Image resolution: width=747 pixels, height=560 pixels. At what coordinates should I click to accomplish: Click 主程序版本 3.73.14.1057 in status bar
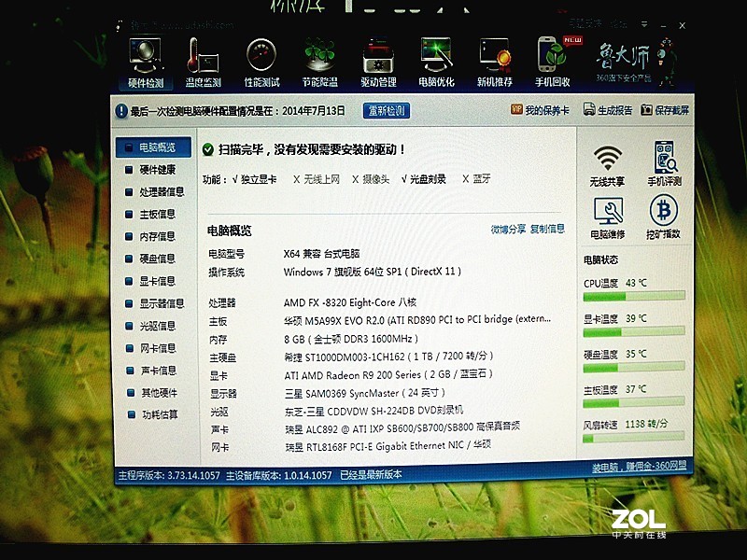(169, 475)
